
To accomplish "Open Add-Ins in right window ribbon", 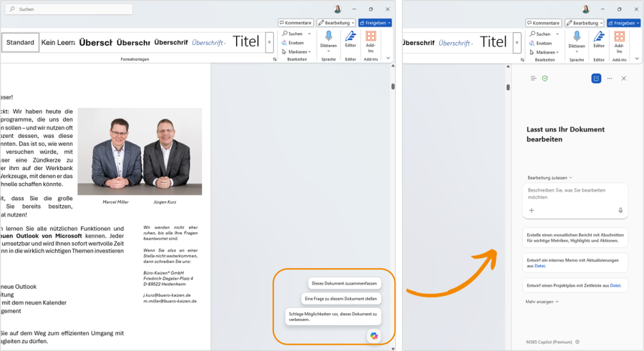I will [619, 42].
